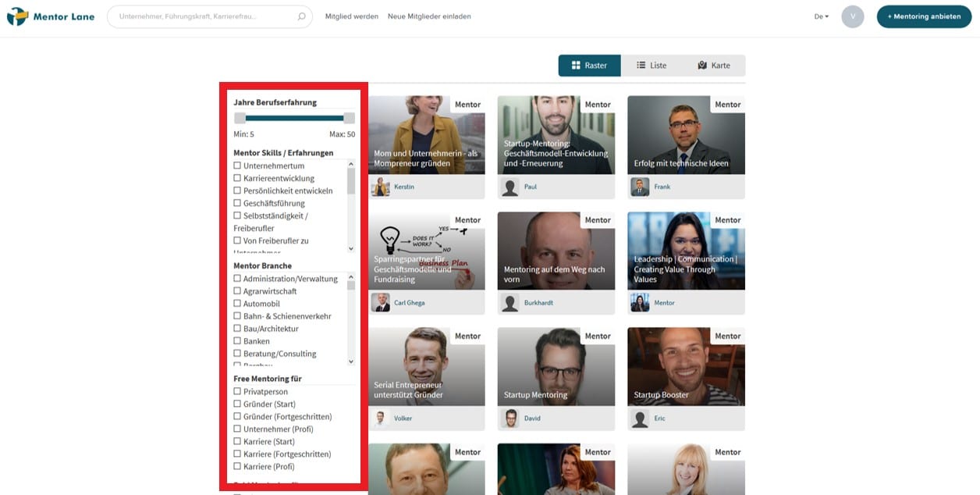Viewport: 980px width, 495px height.
Task: Click the maximum experience slider handle
Action: [349, 118]
